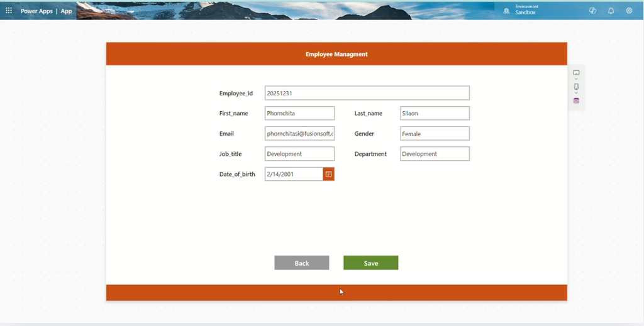The width and height of the screenshot is (644, 326).
Task: Click the Department label
Action: pos(370,154)
